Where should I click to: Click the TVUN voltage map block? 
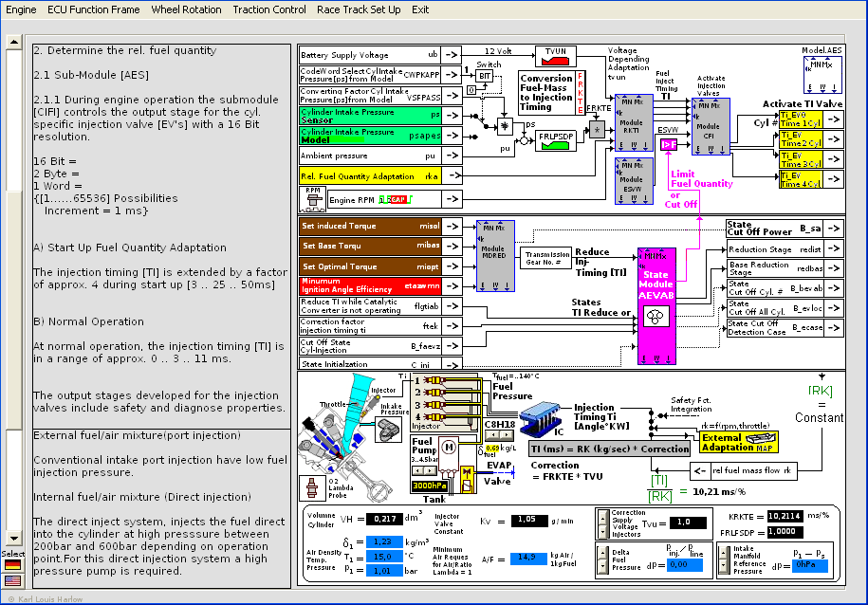coord(556,56)
